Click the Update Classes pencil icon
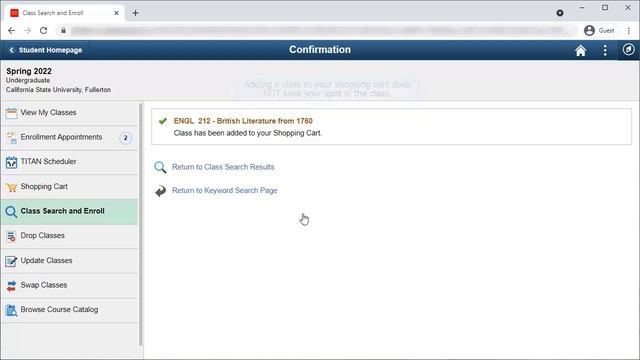The width and height of the screenshot is (640, 360). [x=11, y=261]
